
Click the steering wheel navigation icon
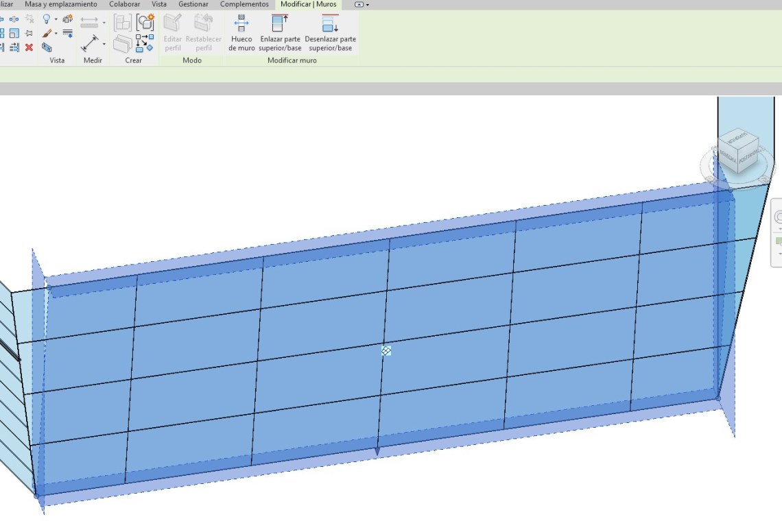coord(779,217)
